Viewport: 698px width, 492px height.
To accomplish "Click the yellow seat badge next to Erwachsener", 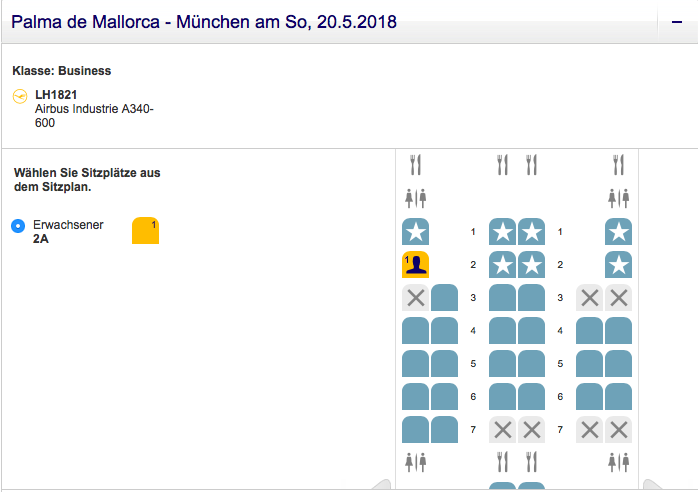I will pyautogui.click(x=145, y=231).
